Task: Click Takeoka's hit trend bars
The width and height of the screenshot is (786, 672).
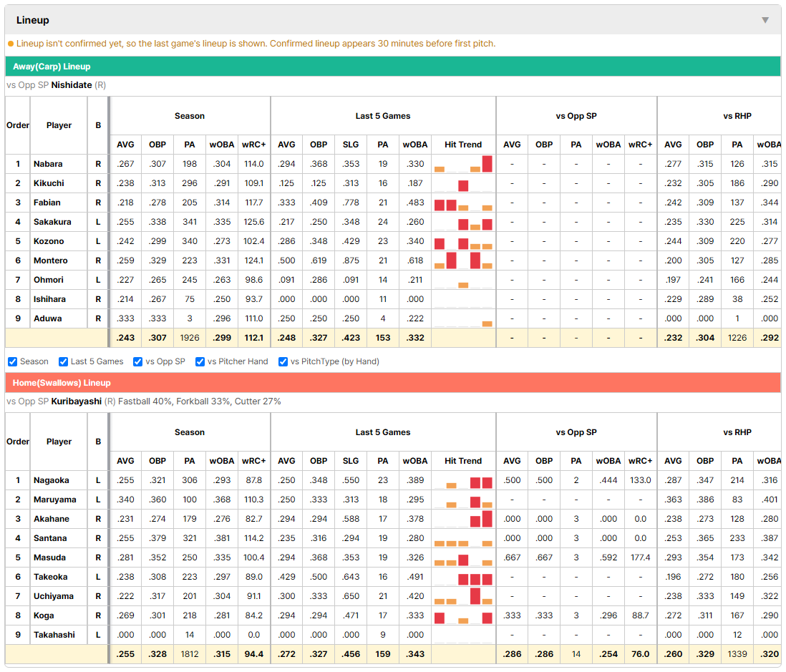Action: (463, 577)
